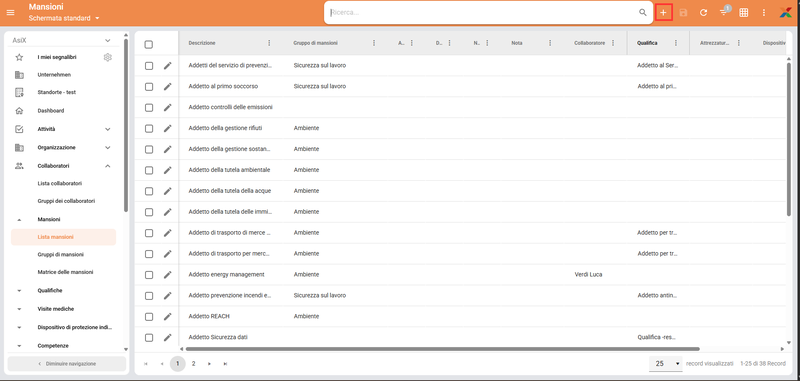Edit Addetti del servizio di prevenzi... row

pos(167,66)
